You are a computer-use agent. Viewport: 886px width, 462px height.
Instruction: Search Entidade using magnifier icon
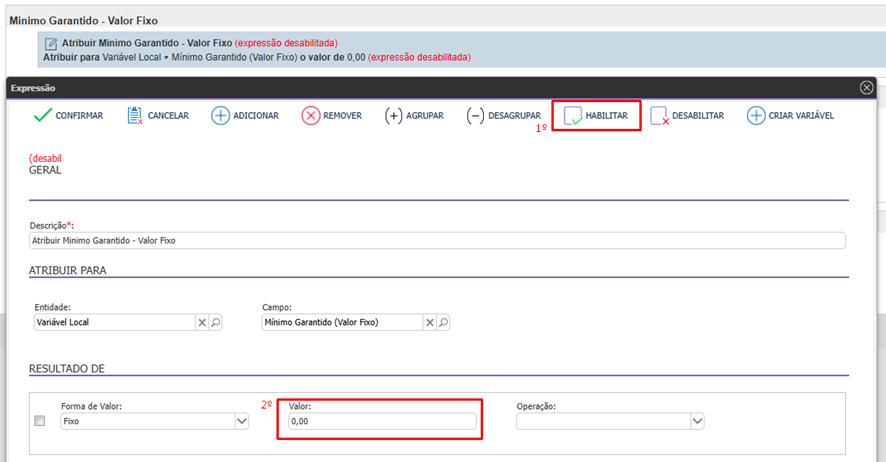click(215, 323)
